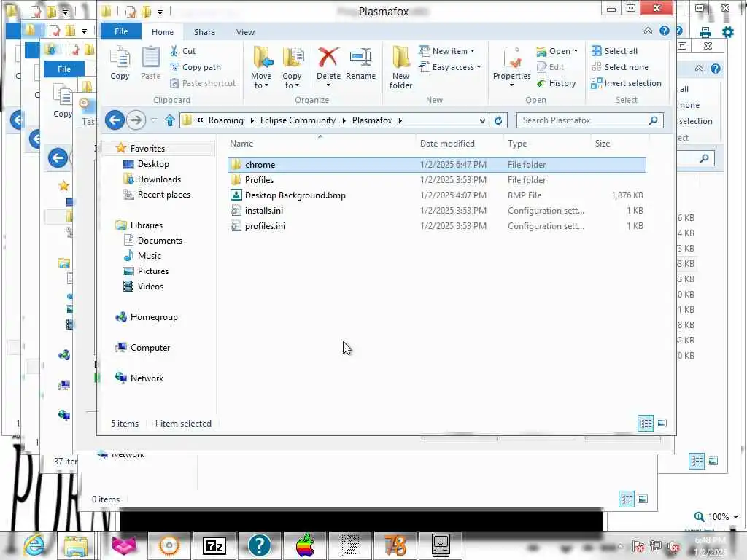Image resolution: width=747 pixels, height=560 pixels.
Task: Expand the address bar history dropdown
Action: (482, 120)
